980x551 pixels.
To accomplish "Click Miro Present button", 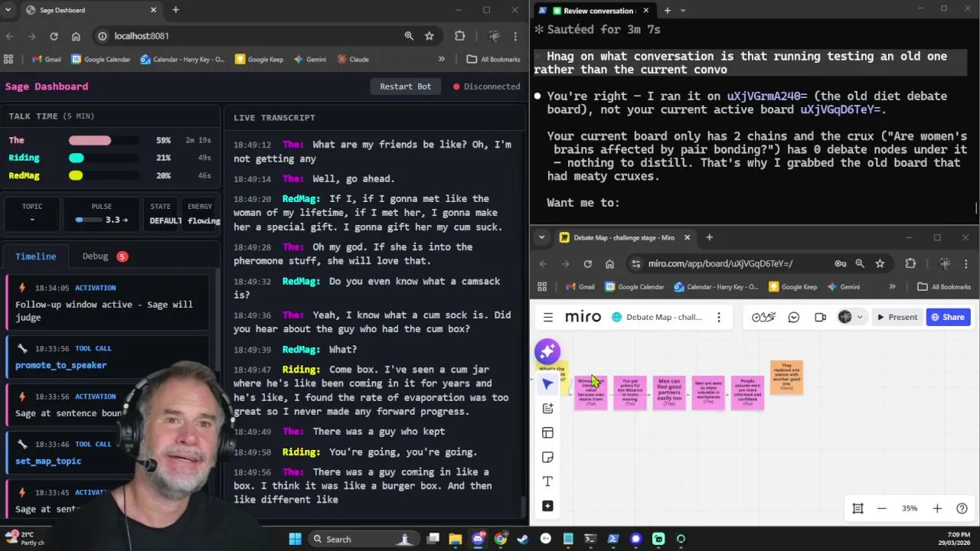I will point(897,317).
